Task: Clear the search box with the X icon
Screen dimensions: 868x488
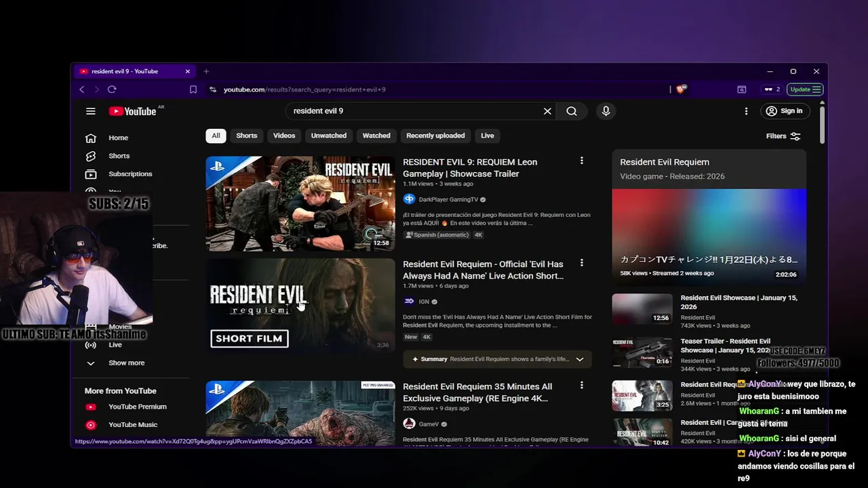Action: [547, 111]
